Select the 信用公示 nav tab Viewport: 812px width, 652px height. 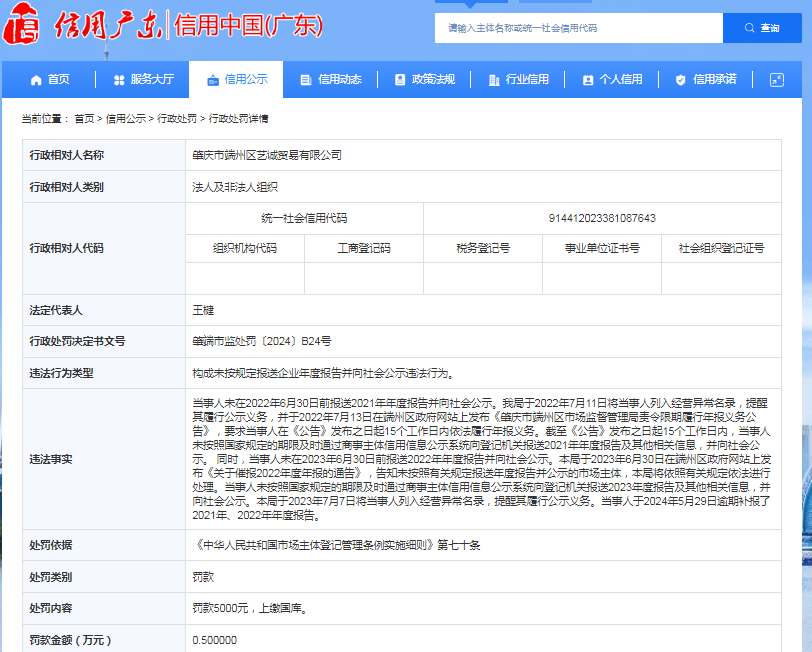point(236,79)
